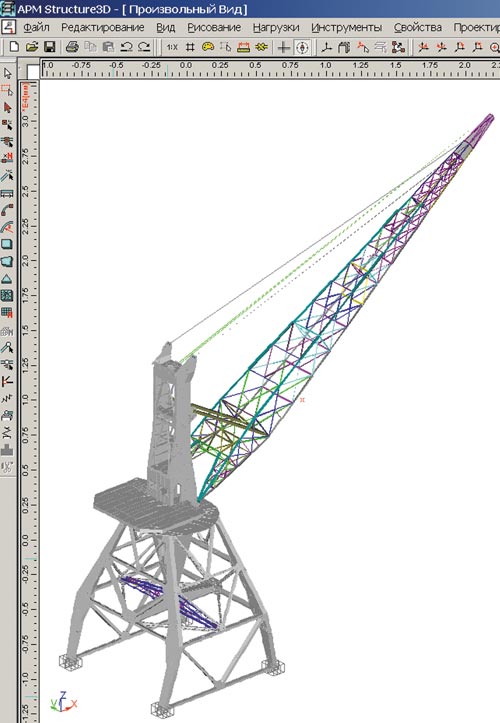Open the Инструменты menu
The image size is (500, 723).
click(346, 28)
